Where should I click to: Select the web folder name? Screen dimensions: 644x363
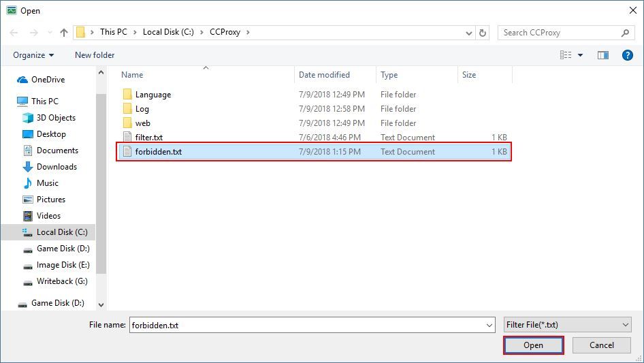click(x=142, y=123)
